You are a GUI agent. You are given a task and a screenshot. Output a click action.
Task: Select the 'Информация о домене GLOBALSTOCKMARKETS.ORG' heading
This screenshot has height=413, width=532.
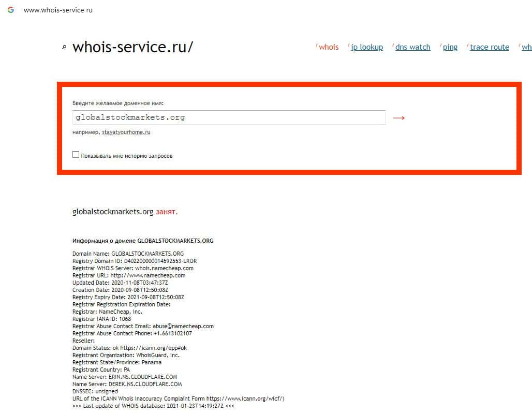tap(143, 241)
